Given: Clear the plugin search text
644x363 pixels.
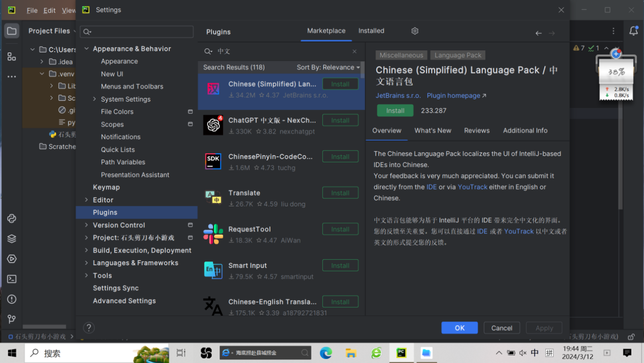Looking at the screenshot, I should (354, 51).
